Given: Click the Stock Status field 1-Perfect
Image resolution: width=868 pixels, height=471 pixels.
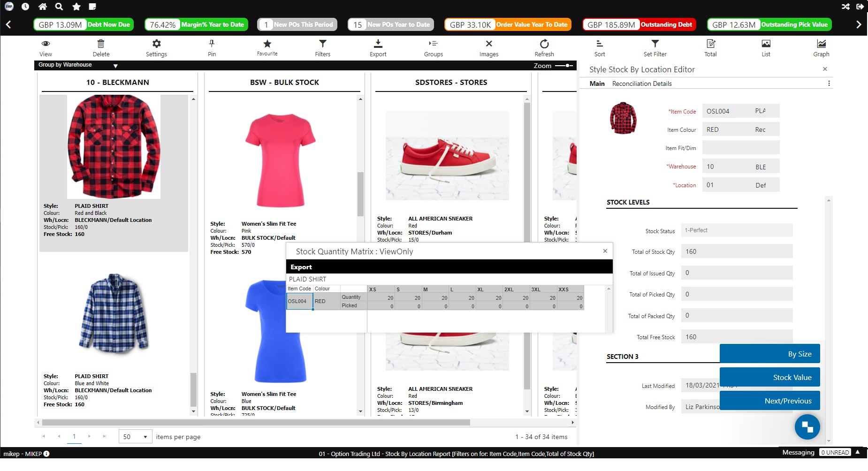Looking at the screenshot, I should (737, 230).
